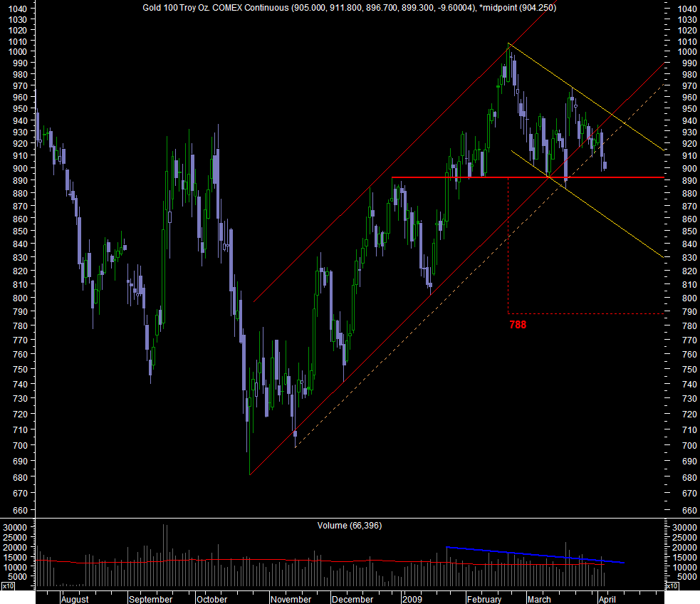Click the dotted red horizontal line at 788

pos(586,313)
